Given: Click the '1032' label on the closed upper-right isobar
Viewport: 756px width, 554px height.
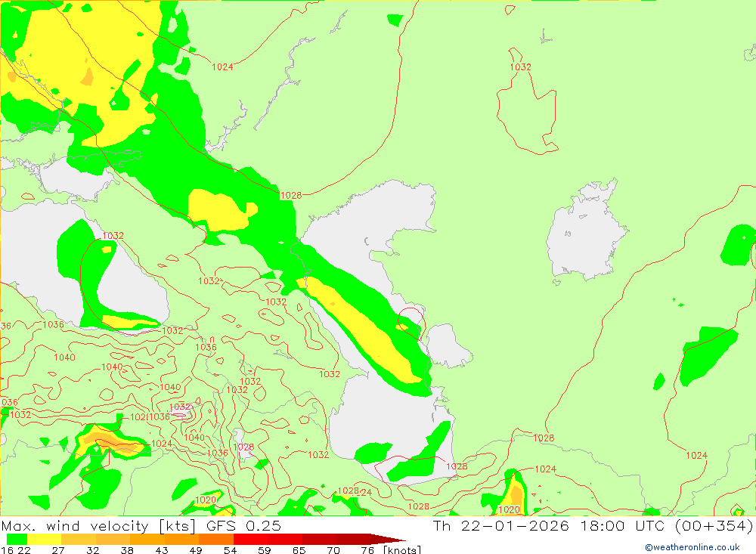Looking at the screenshot, I should 521,67.
